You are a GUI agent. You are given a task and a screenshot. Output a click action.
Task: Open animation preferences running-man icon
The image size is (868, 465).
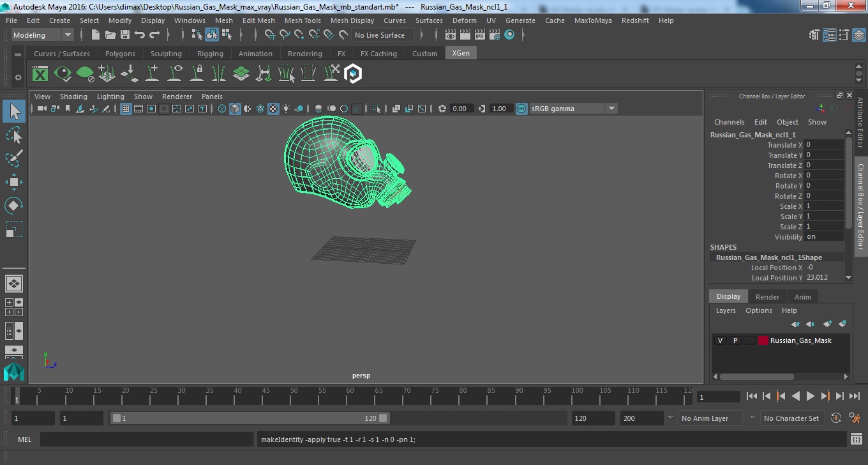click(x=855, y=418)
